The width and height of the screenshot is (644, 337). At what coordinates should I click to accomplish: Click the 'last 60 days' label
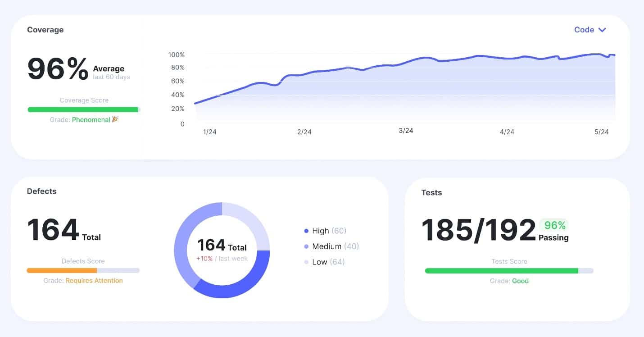click(x=111, y=77)
